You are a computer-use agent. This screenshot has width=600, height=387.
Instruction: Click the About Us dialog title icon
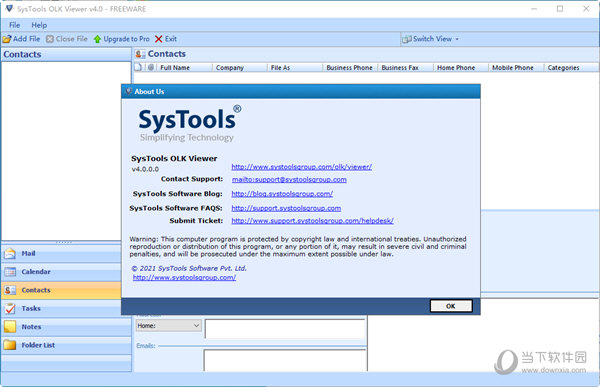(x=129, y=91)
